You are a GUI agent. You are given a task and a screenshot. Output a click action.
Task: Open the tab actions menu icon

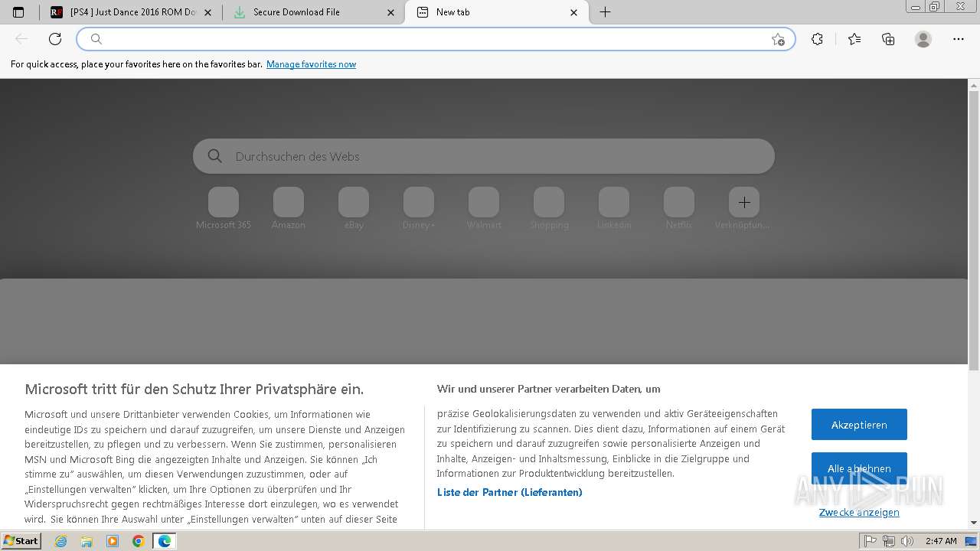(18, 12)
